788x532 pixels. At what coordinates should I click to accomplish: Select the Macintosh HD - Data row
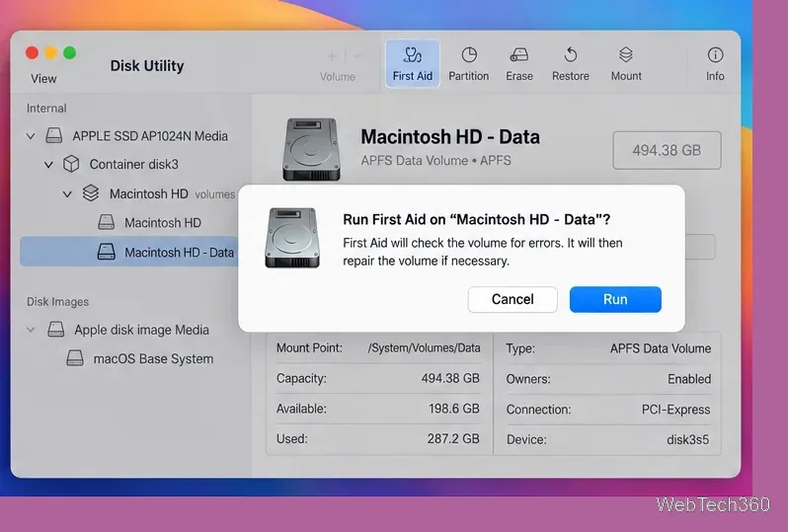[x=129, y=252]
